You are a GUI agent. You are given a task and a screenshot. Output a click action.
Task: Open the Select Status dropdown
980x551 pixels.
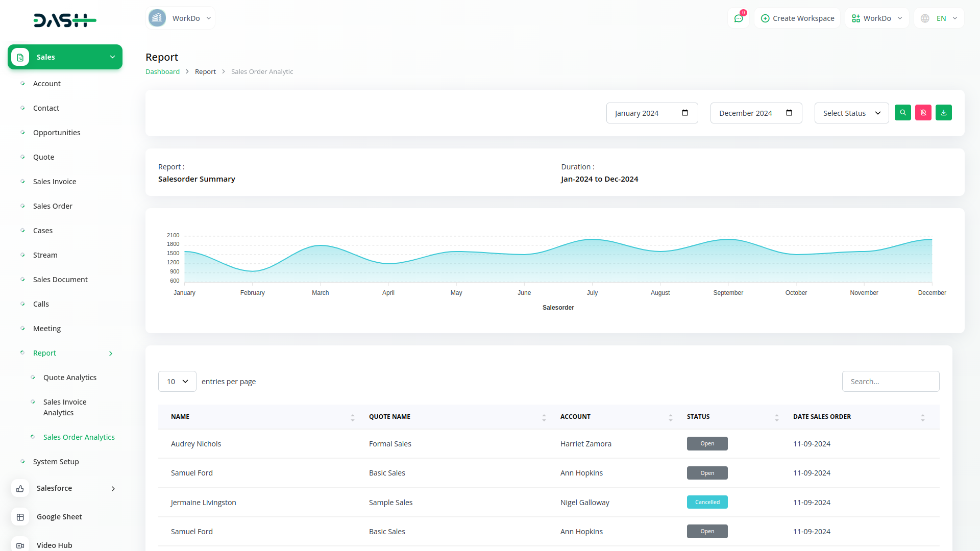851,113
